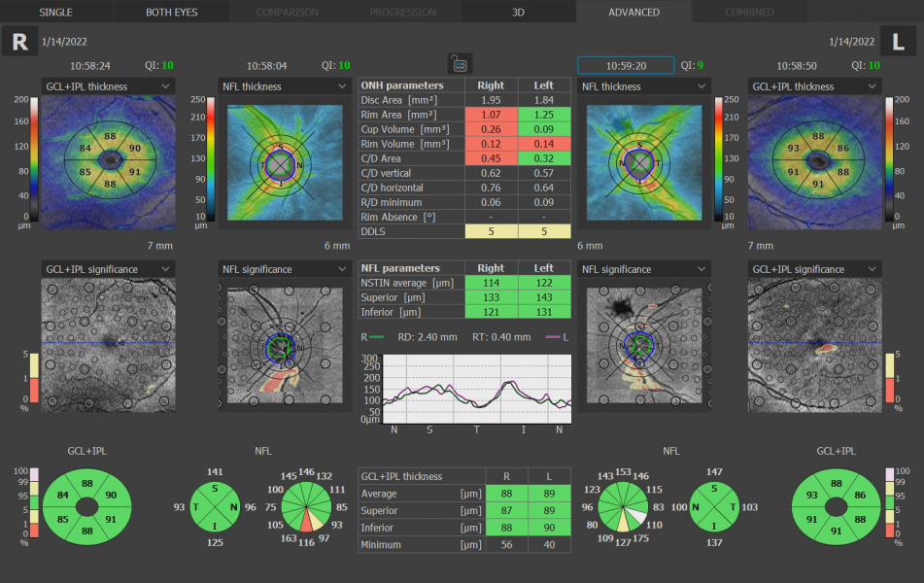Click the left eye GCL+IPL thickness map

[815, 162]
